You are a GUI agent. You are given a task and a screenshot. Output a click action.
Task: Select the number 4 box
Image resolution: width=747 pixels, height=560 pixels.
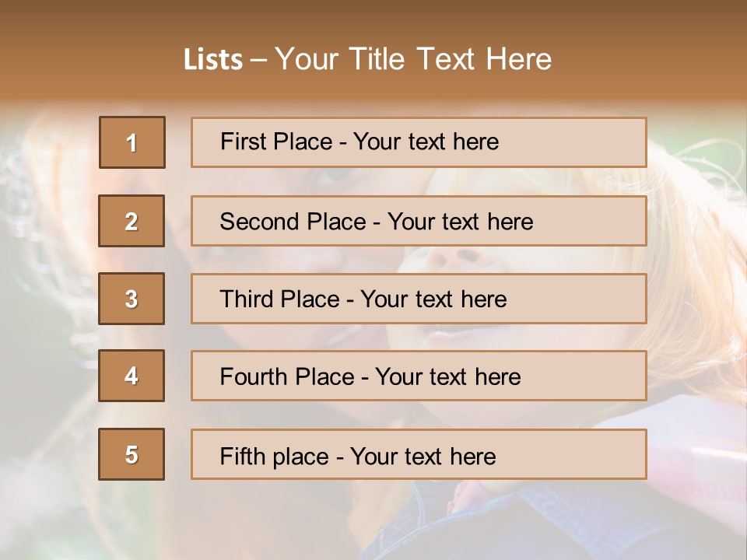tap(132, 376)
